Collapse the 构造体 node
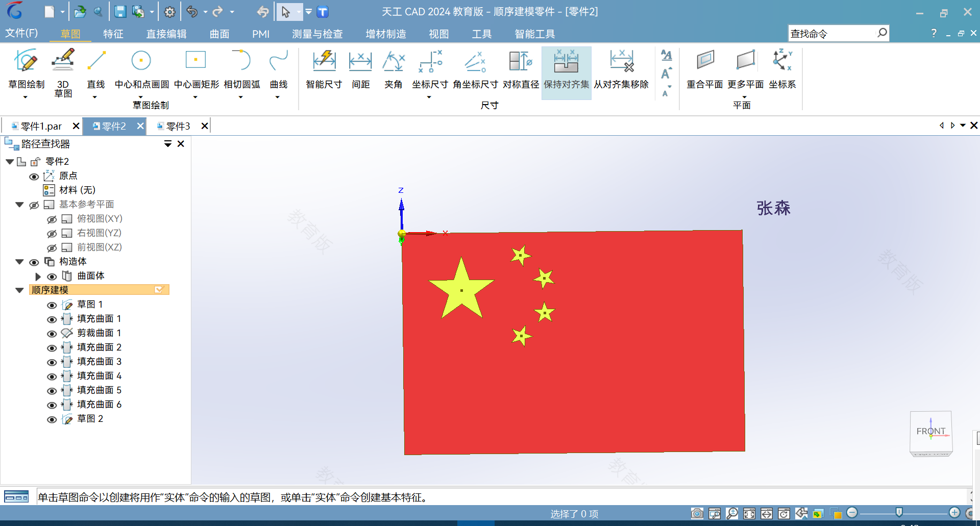 pyautogui.click(x=19, y=262)
